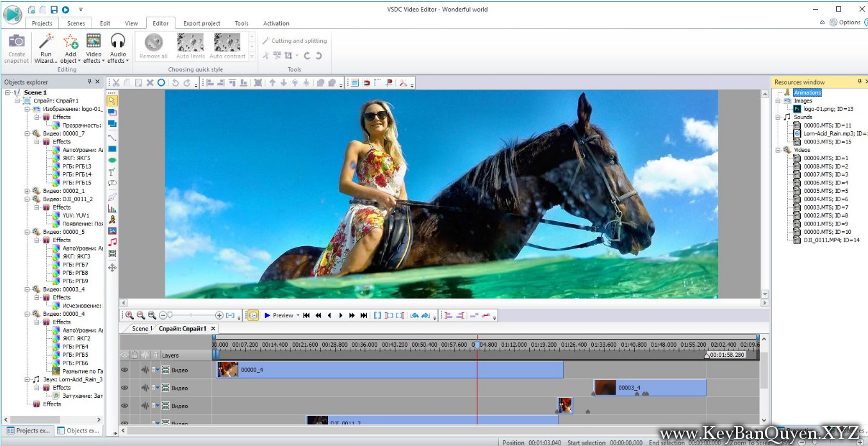Image resolution: width=868 pixels, height=446 pixels.
Task: Open the Preview quality dropdown
Action: tap(298, 315)
